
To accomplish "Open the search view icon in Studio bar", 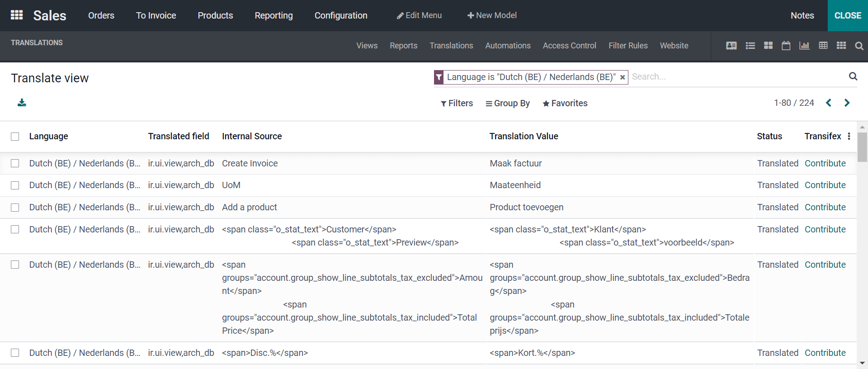I will 859,46.
